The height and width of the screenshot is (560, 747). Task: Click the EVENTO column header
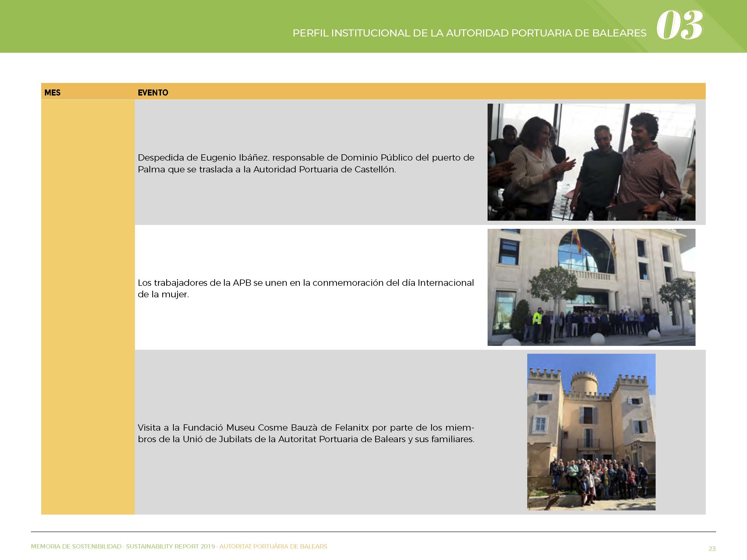(x=153, y=92)
